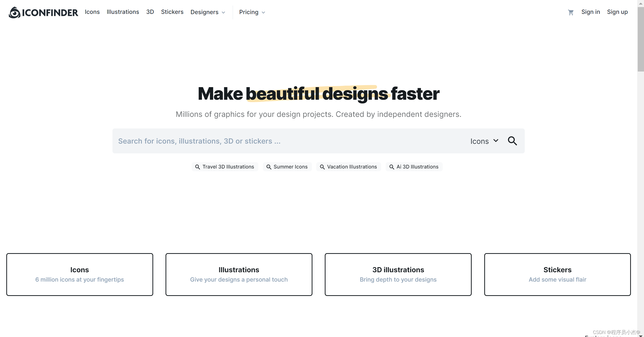Click the Stickers navigation tab
The height and width of the screenshot is (337, 644).
(172, 12)
